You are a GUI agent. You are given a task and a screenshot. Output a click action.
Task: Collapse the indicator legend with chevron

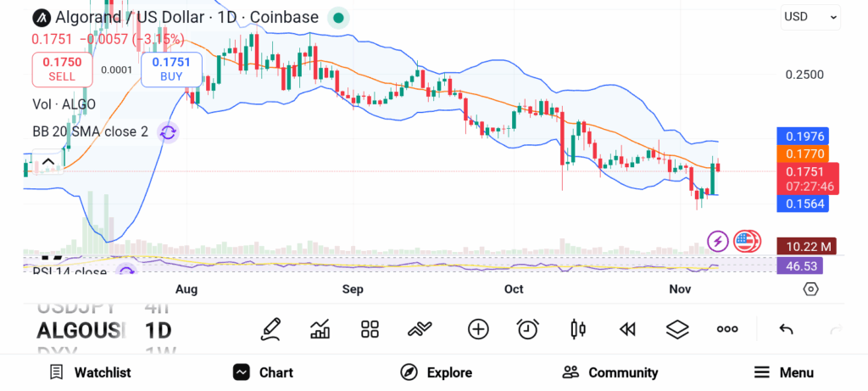point(47,162)
